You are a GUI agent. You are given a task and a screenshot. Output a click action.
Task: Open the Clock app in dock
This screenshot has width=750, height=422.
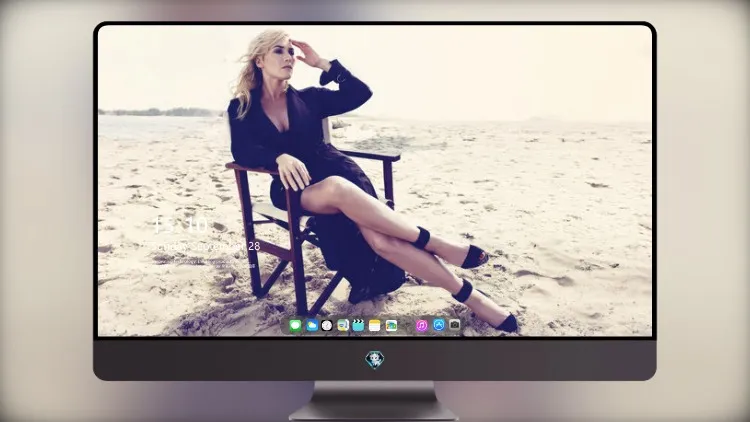(327, 326)
